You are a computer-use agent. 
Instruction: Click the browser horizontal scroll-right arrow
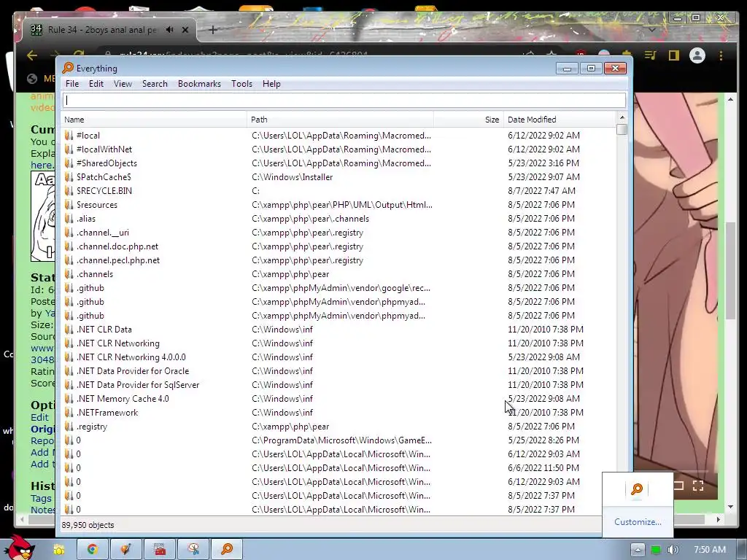718,519
